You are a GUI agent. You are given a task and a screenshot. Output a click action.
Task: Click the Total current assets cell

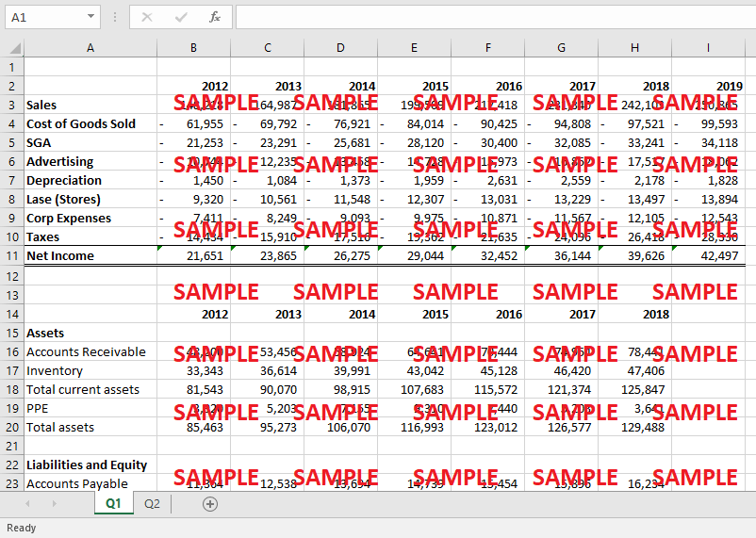pos(90,389)
